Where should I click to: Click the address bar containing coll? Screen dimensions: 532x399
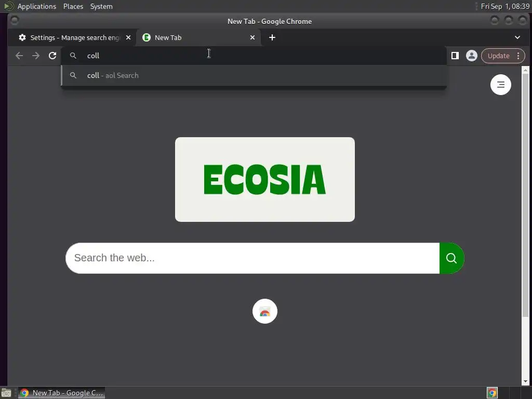254,56
